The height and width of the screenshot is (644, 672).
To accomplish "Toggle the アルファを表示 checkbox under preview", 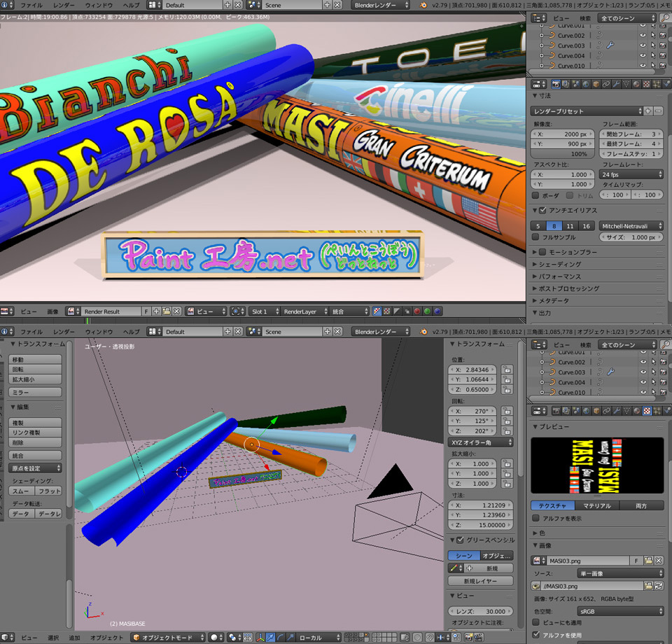I will [536, 519].
